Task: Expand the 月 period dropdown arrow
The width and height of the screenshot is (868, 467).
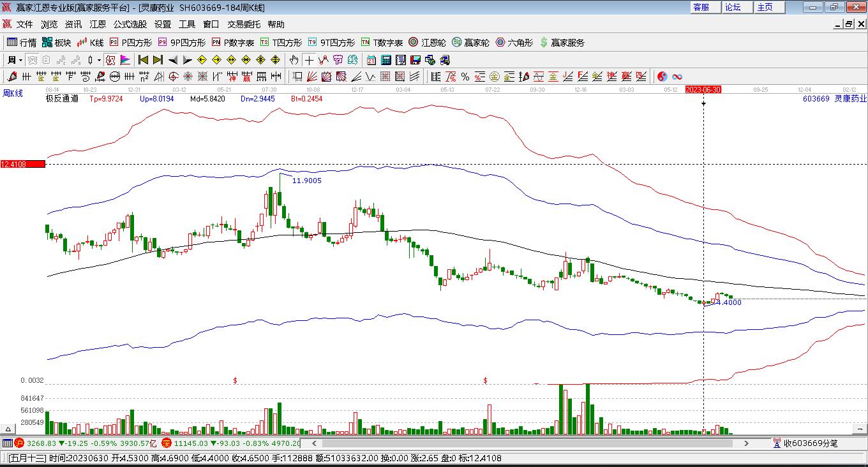Action: (20, 60)
